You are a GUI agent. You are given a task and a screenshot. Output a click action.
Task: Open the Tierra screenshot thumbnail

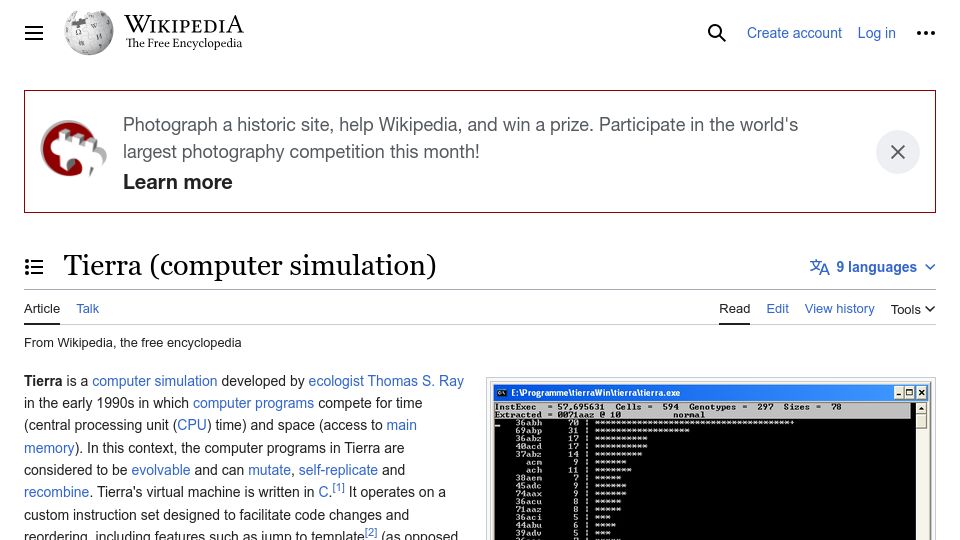click(x=710, y=462)
